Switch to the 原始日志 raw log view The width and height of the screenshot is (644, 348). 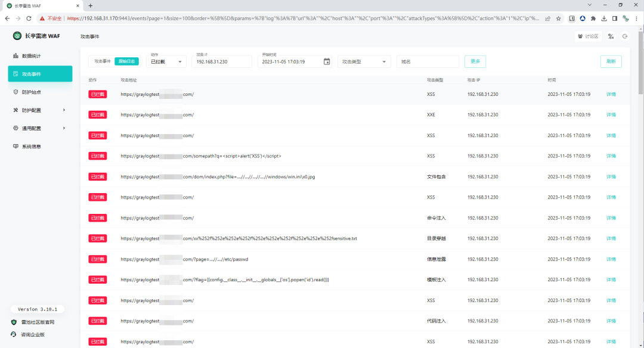point(126,61)
